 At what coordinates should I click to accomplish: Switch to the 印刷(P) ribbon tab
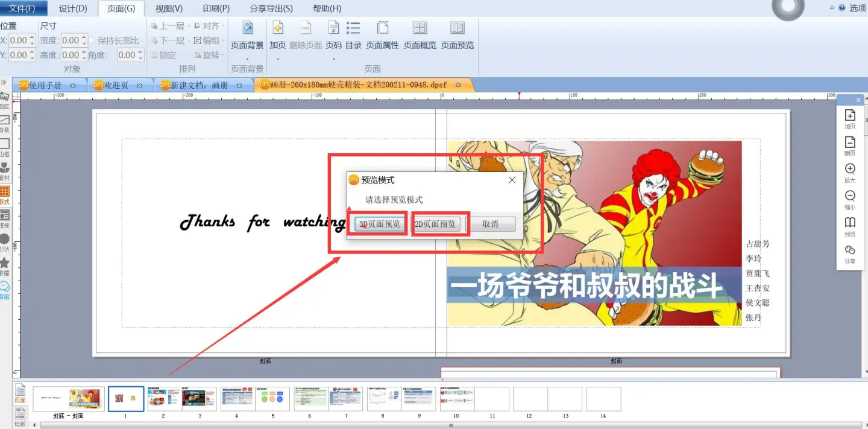coord(216,8)
